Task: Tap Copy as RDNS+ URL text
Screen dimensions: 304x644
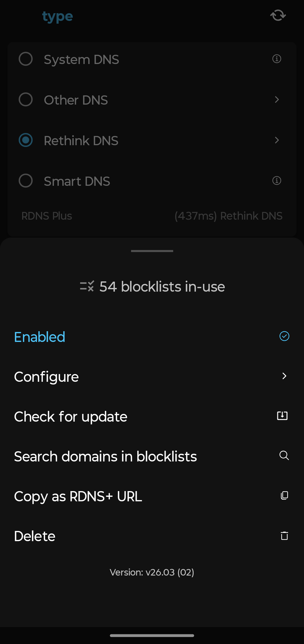Action: click(x=78, y=496)
